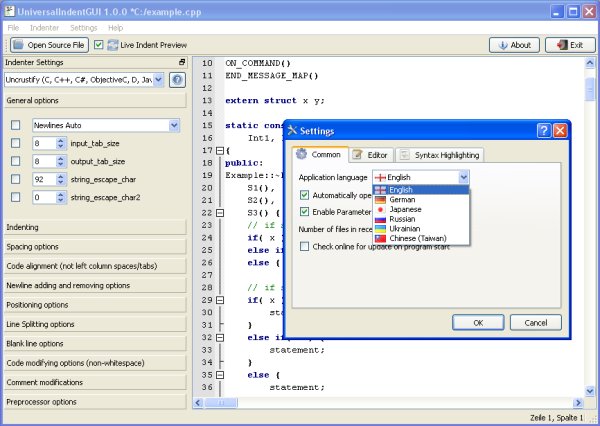Click the Settings dialog wrench icon
Image resolution: width=600 pixels, height=426 pixels.
pos(292,131)
